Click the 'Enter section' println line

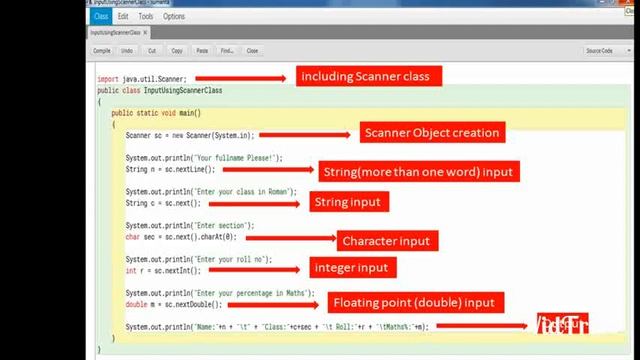[190, 226]
